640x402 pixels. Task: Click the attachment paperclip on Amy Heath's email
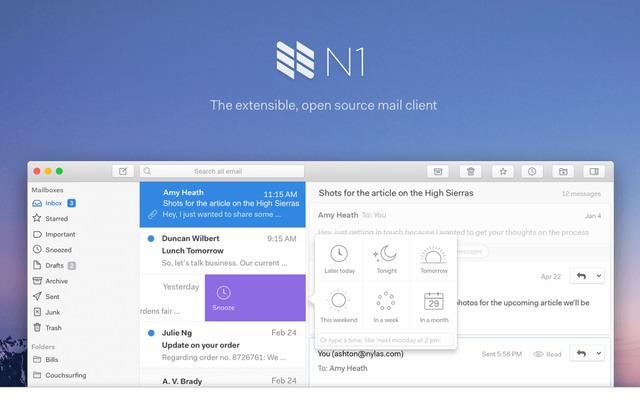pyautogui.click(x=152, y=214)
